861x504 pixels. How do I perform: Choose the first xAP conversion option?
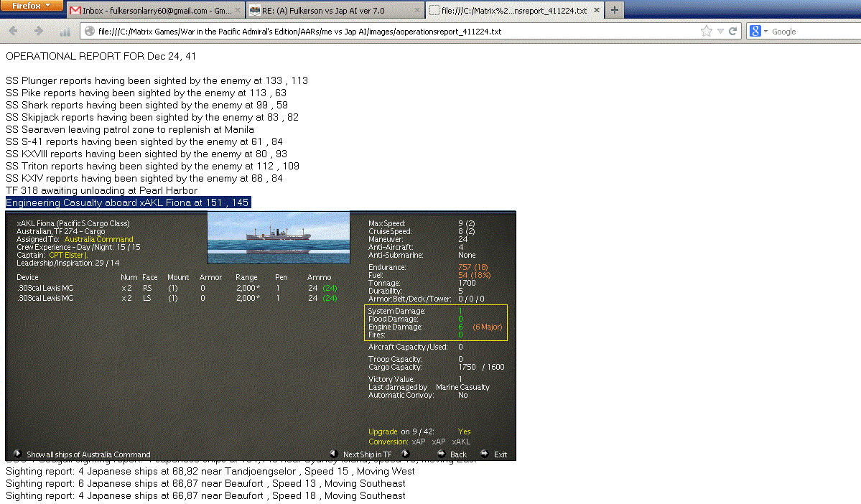point(419,442)
